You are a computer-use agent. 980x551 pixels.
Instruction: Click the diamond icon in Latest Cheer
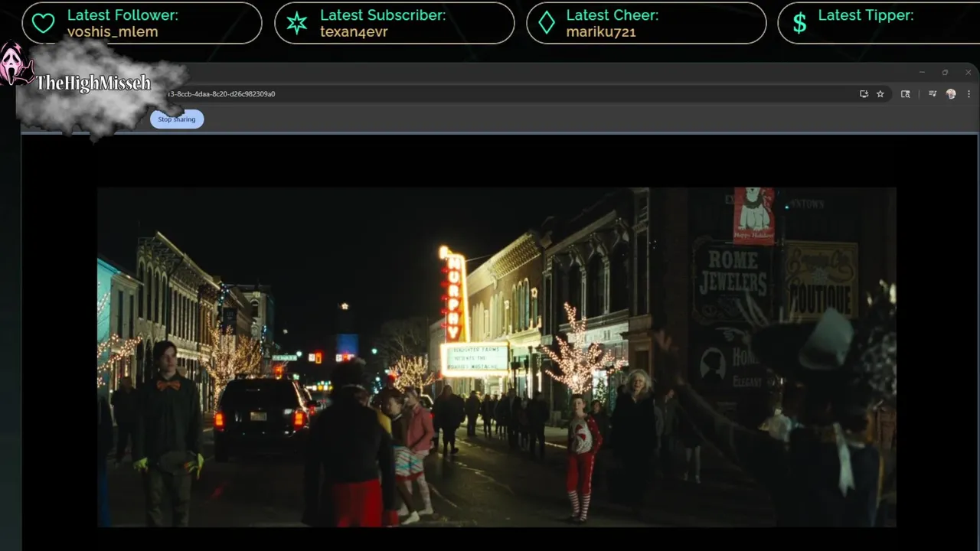coord(547,23)
